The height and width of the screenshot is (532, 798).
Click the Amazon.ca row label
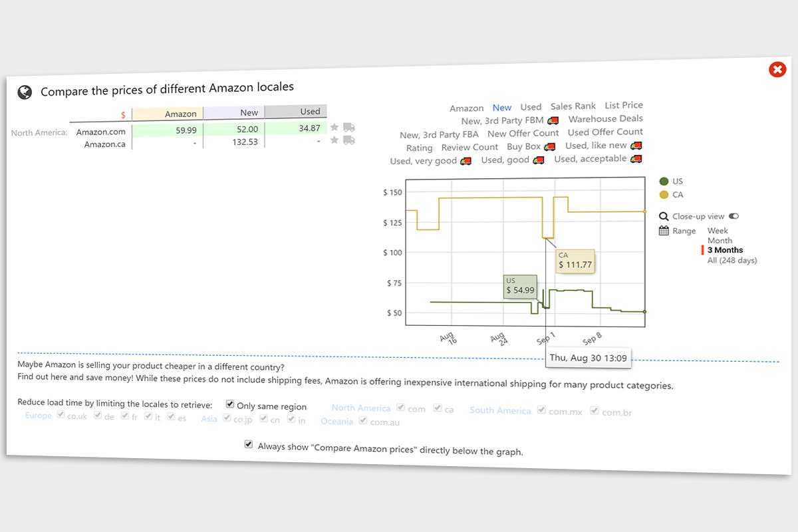point(105,144)
